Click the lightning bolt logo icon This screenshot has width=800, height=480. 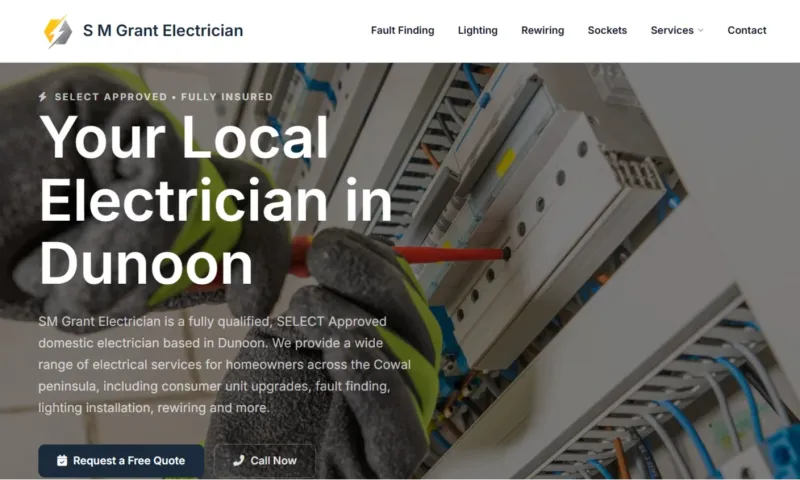[x=58, y=31]
